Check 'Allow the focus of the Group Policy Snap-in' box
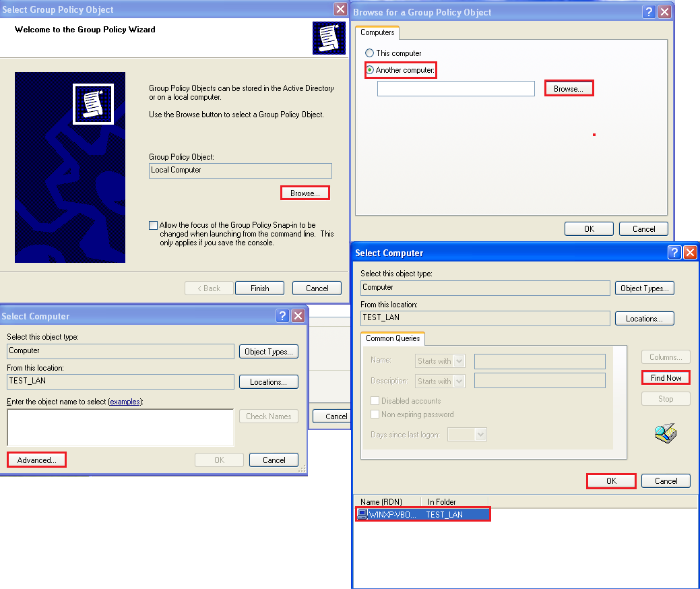The image size is (700, 589). coord(153,225)
